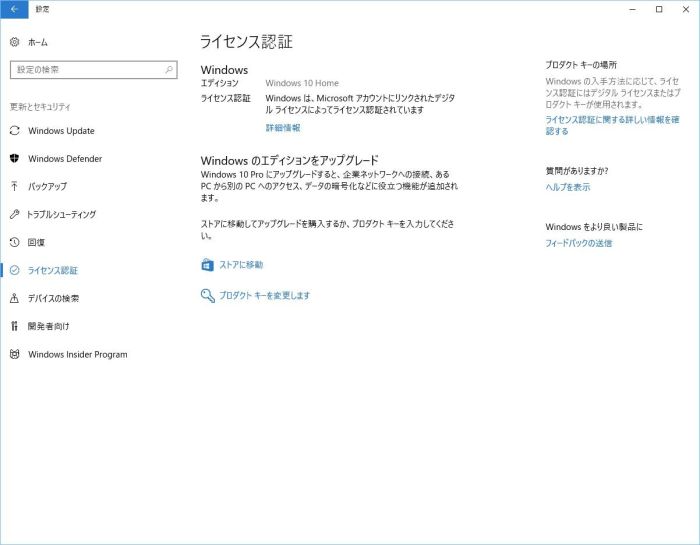Click the store bag icon
This screenshot has width=700, height=545.
click(207, 265)
